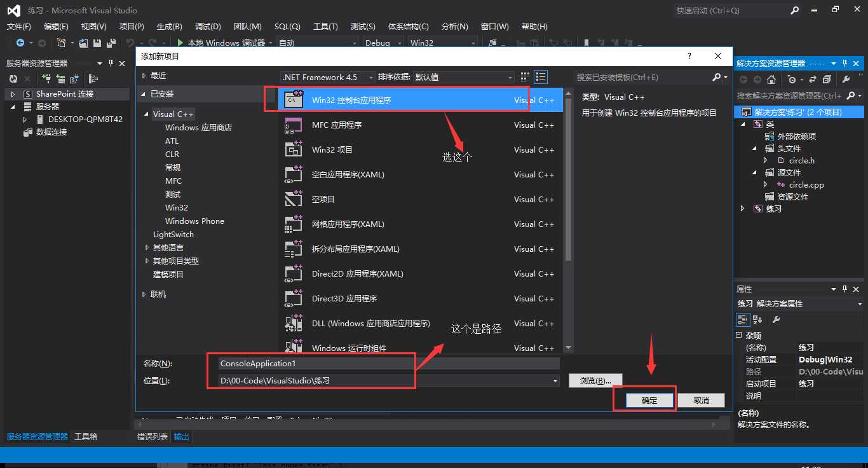Expand DESKTOP-QPM8T42 server node
Viewport: 868px width, 468px height.
click(x=25, y=120)
